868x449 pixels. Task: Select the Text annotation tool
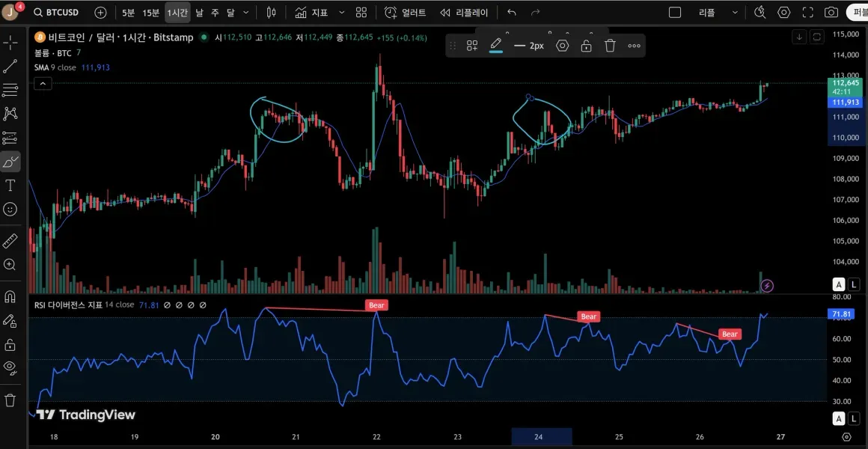(x=10, y=185)
